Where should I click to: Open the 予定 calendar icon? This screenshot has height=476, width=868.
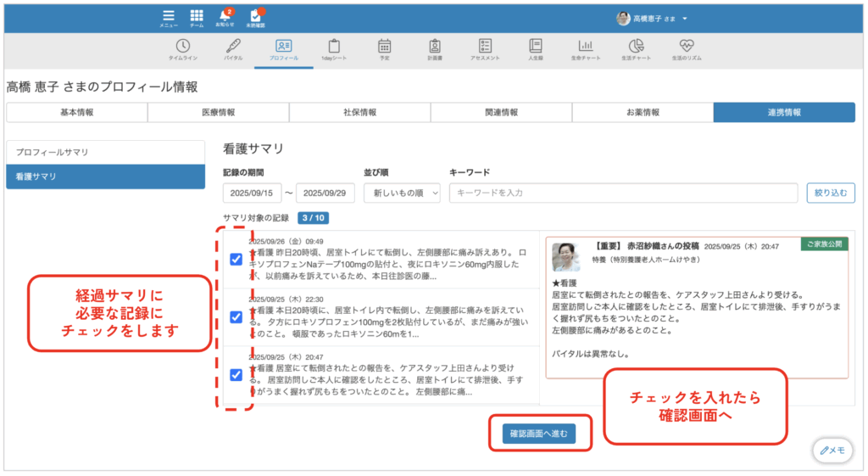[x=384, y=48]
